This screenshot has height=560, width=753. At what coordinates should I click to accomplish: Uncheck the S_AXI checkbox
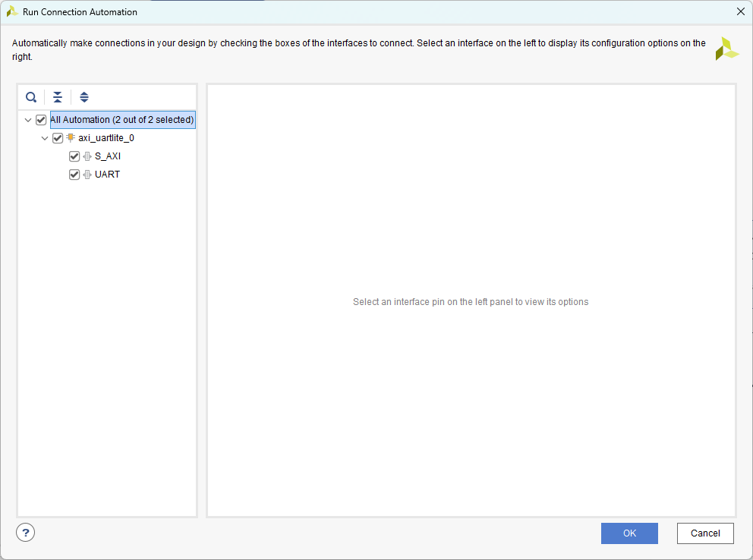[x=74, y=156]
